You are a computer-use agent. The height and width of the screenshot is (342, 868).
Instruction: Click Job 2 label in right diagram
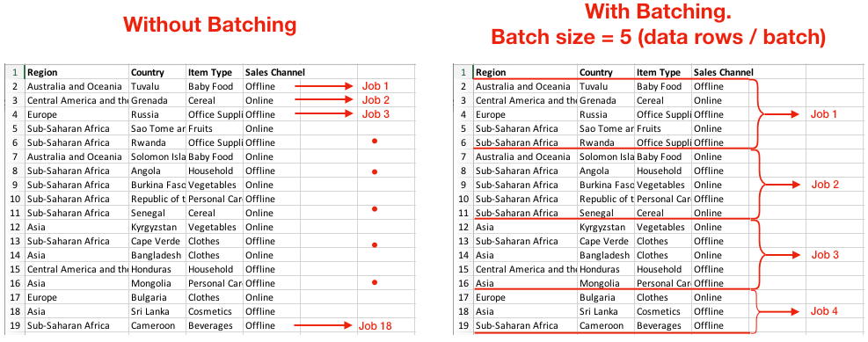click(x=825, y=185)
